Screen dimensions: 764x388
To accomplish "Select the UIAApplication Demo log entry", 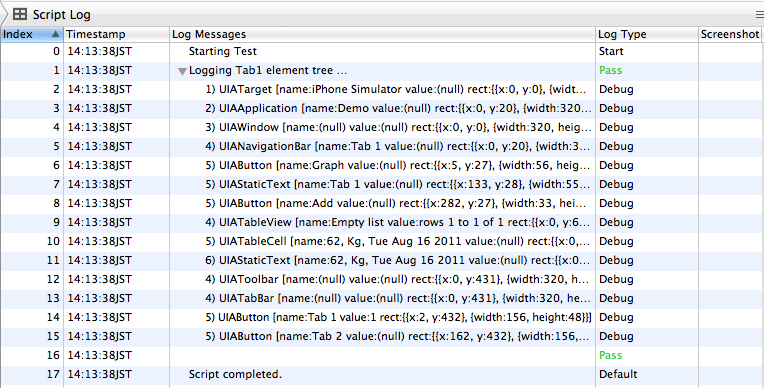I will (x=382, y=108).
